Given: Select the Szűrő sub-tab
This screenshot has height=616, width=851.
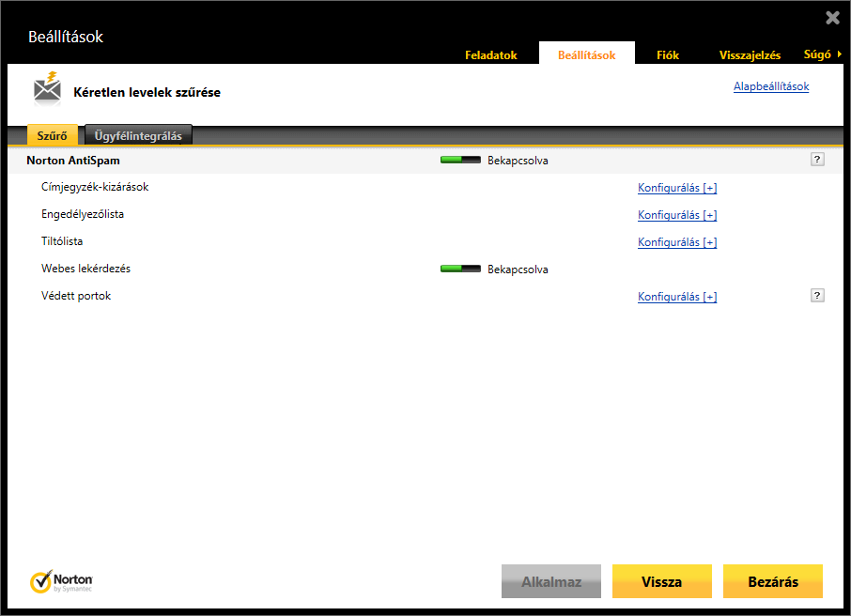Looking at the screenshot, I should click(52, 135).
